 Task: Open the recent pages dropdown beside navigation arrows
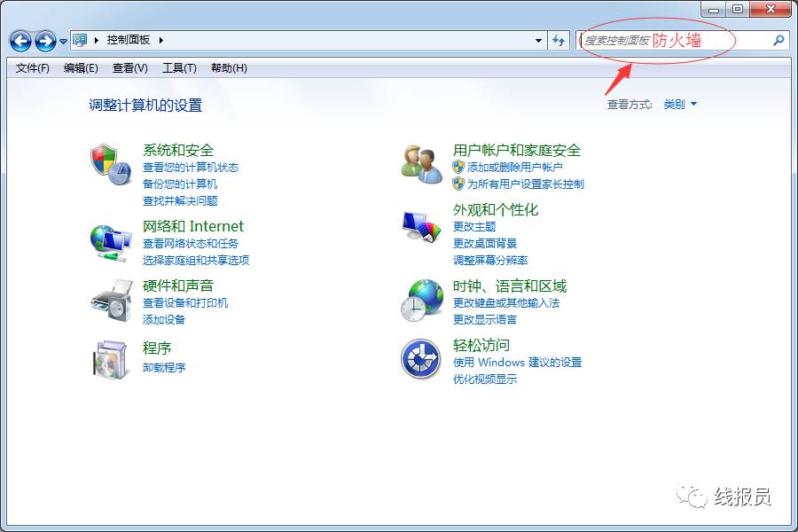click(62, 40)
